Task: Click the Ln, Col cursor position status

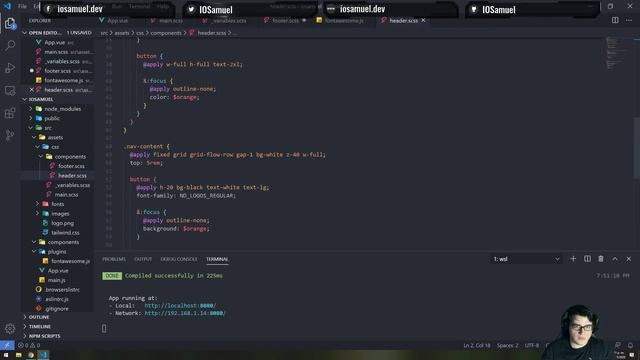Action: pos(476,345)
